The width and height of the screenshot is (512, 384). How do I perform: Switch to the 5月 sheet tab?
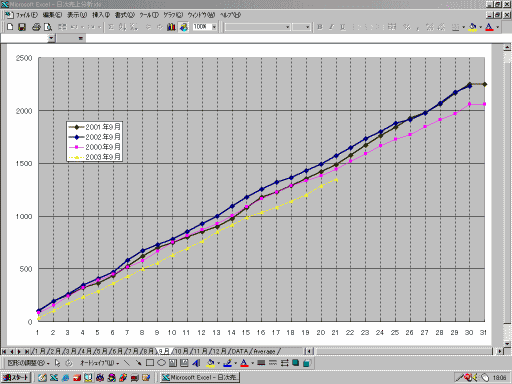pyautogui.click(x=101, y=351)
